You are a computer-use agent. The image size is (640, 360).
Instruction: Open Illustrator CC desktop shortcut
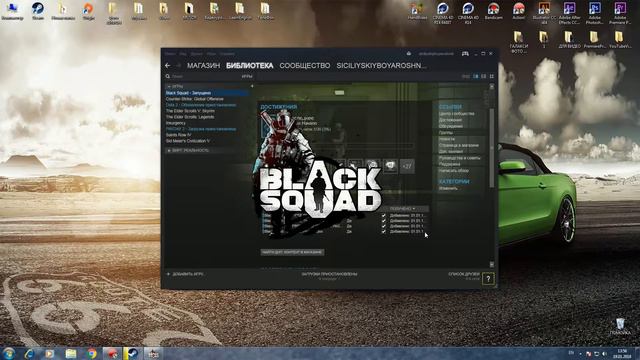[544, 13]
